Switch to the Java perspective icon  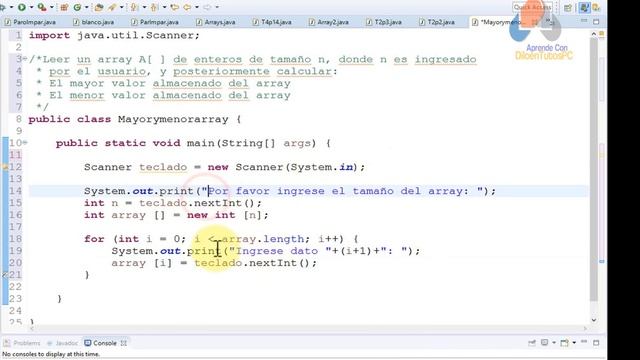point(584,7)
